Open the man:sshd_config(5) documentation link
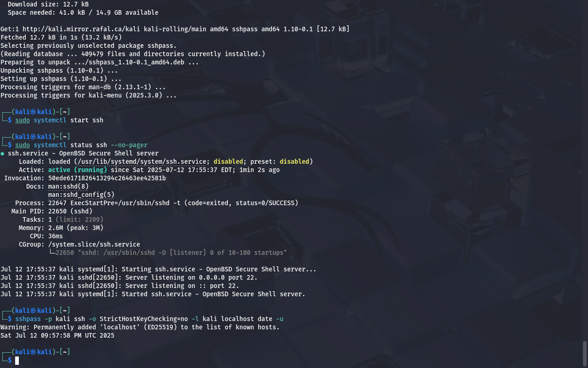588x368 pixels. (x=81, y=195)
